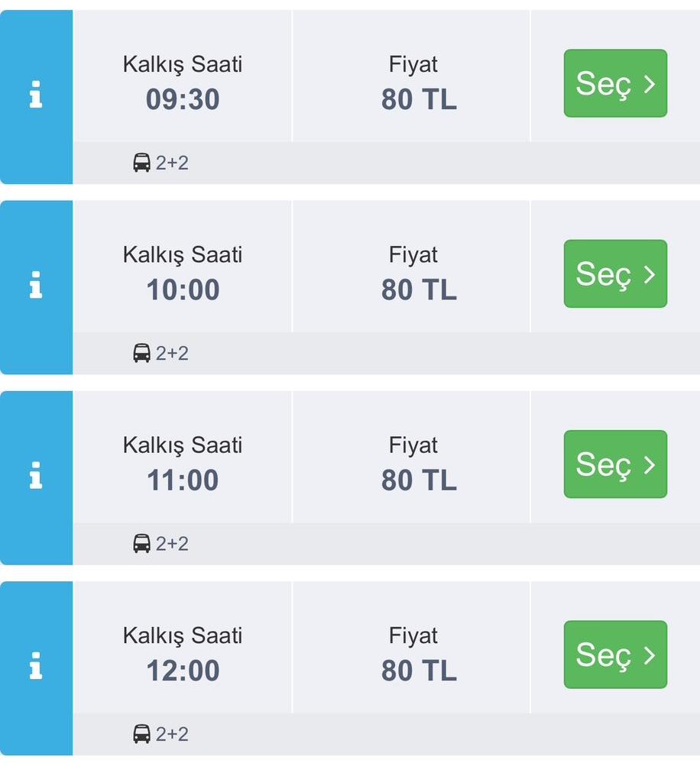Click info icon for 10:00 departure
Image resolution: width=700 pixels, height=763 pixels.
click(x=36, y=287)
